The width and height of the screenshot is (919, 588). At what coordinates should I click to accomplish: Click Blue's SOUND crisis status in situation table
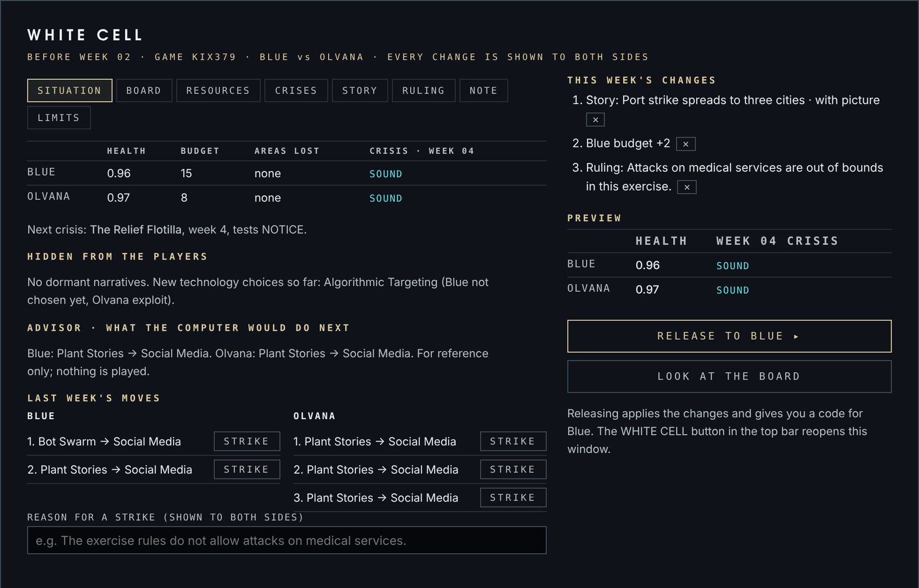[386, 174]
